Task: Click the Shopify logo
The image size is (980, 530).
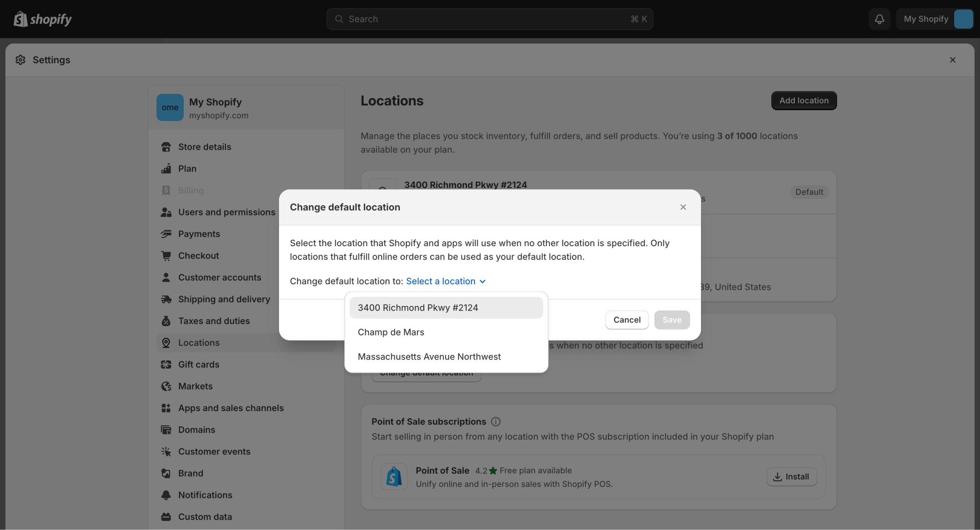Action: click(x=43, y=19)
